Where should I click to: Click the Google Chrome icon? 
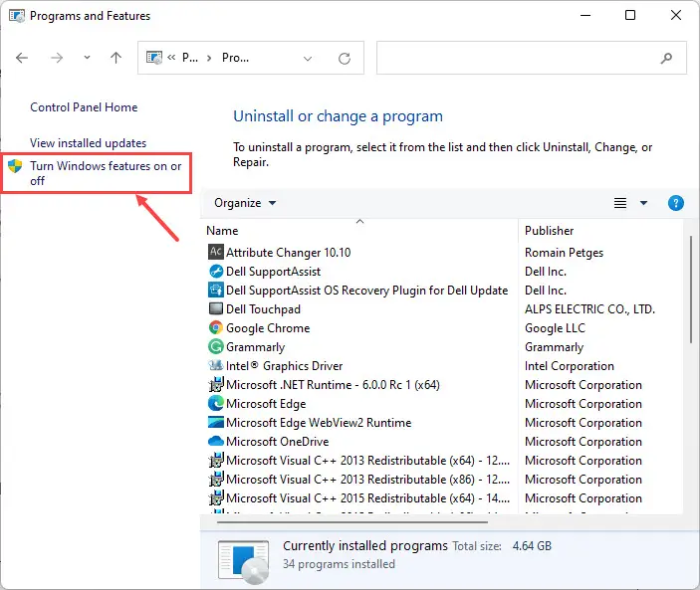tap(216, 327)
